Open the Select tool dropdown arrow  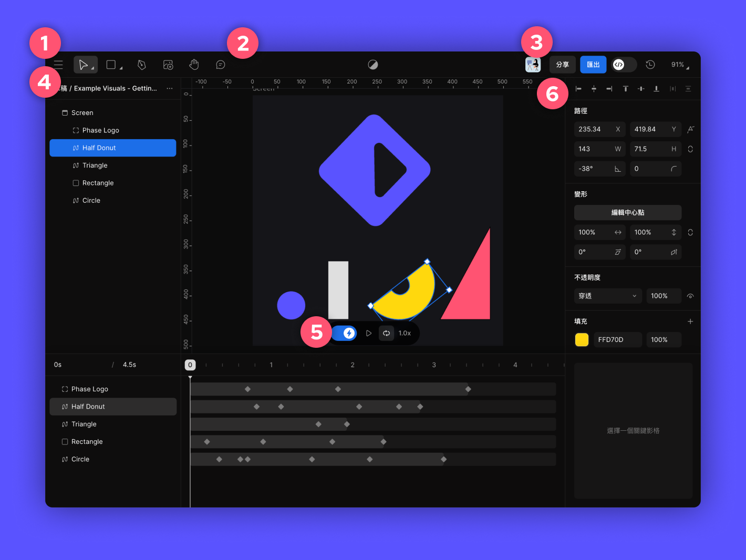click(92, 68)
